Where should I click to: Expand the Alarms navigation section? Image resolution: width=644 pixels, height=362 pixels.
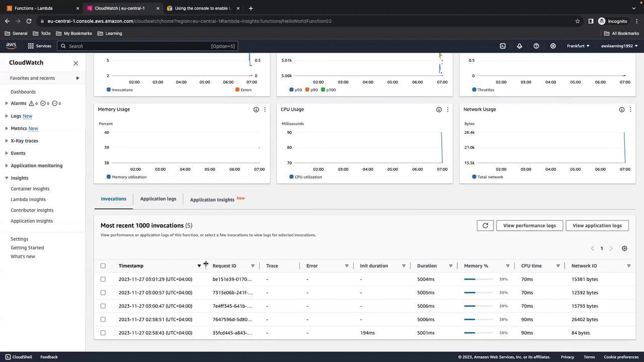(7, 103)
